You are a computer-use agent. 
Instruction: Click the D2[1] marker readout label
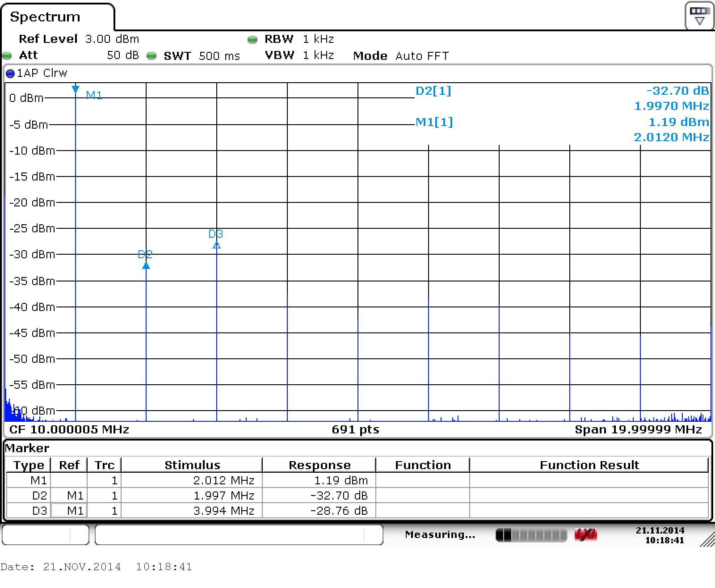click(433, 91)
